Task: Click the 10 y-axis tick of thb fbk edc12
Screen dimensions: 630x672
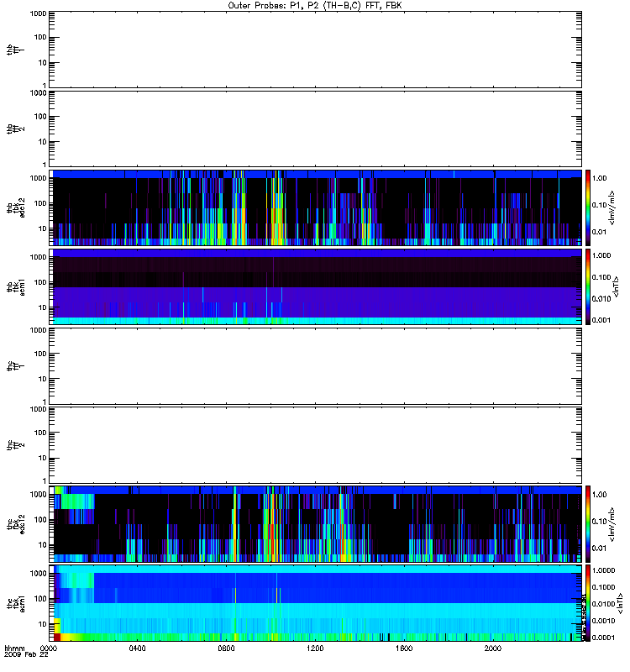Action: tap(43, 228)
